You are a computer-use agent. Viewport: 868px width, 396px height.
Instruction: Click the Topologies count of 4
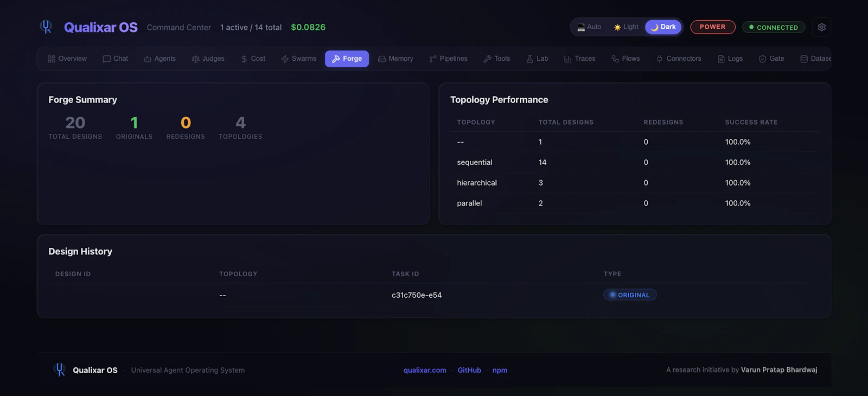[240, 123]
